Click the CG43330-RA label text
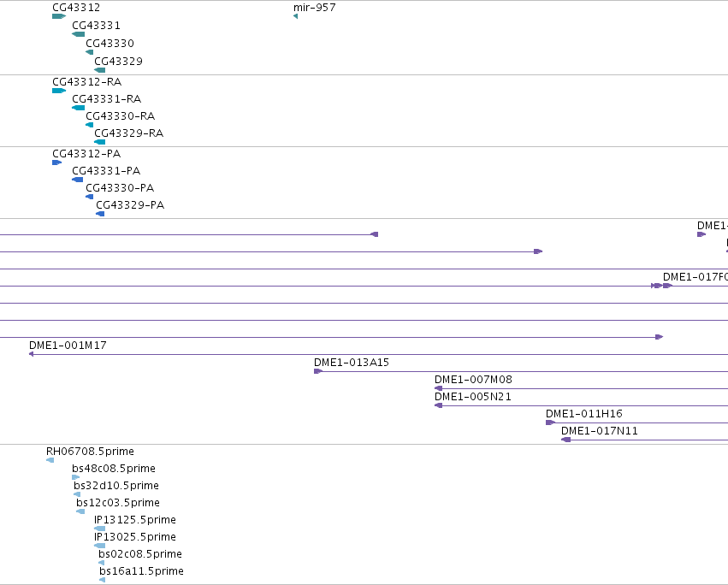 (121, 116)
